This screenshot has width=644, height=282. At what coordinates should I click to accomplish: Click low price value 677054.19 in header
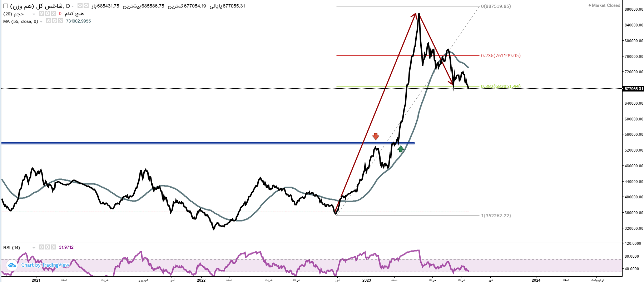(x=195, y=6)
